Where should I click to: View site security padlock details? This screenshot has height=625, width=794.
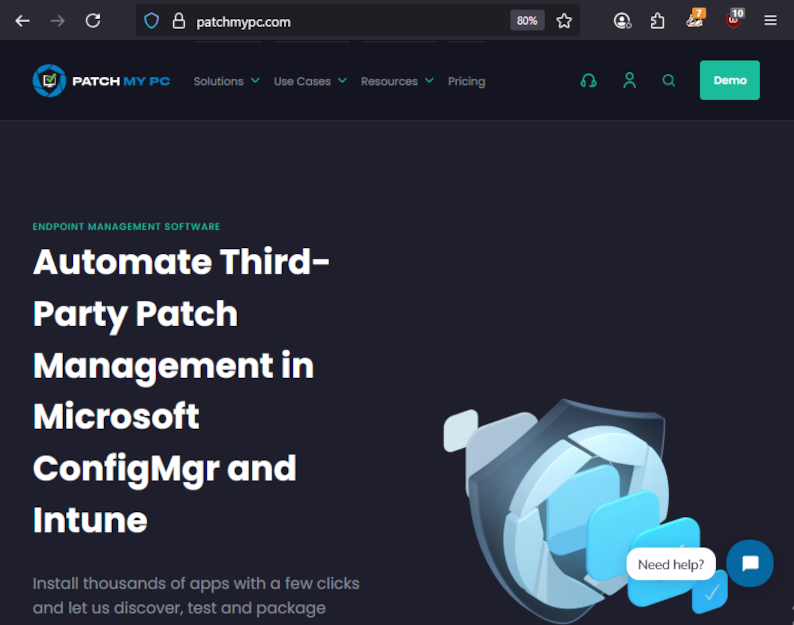click(178, 21)
